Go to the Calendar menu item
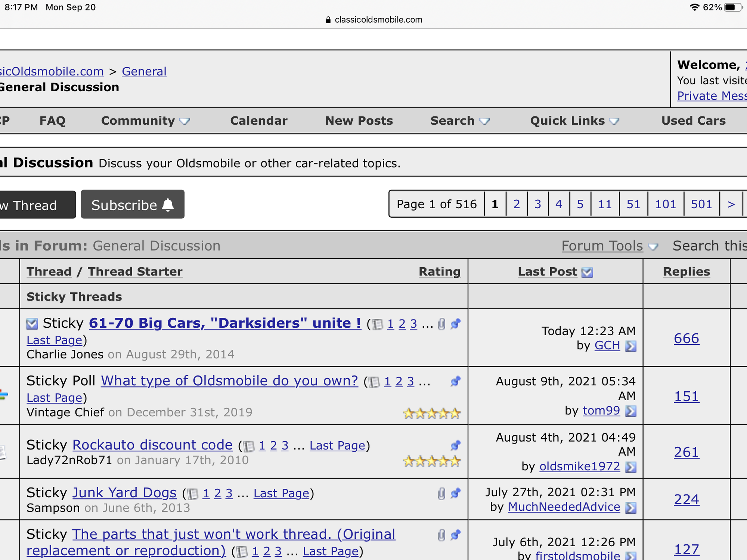Viewport: 747px width, 560px height. [258, 121]
